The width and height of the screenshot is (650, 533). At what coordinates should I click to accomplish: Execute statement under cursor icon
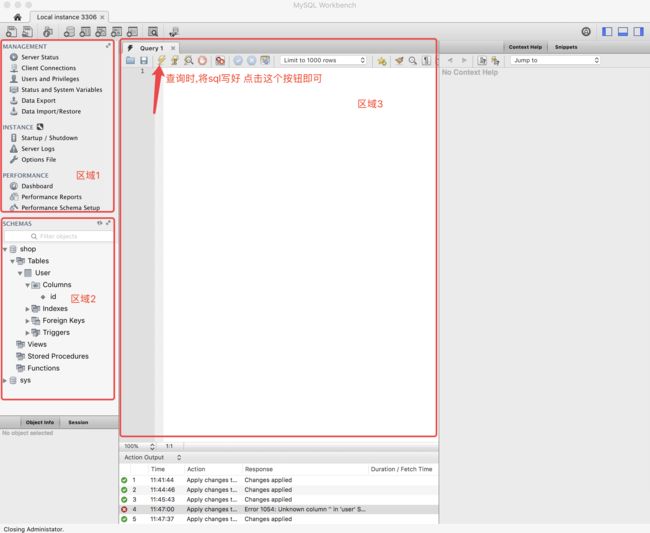pyautogui.click(x=175, y=61)
